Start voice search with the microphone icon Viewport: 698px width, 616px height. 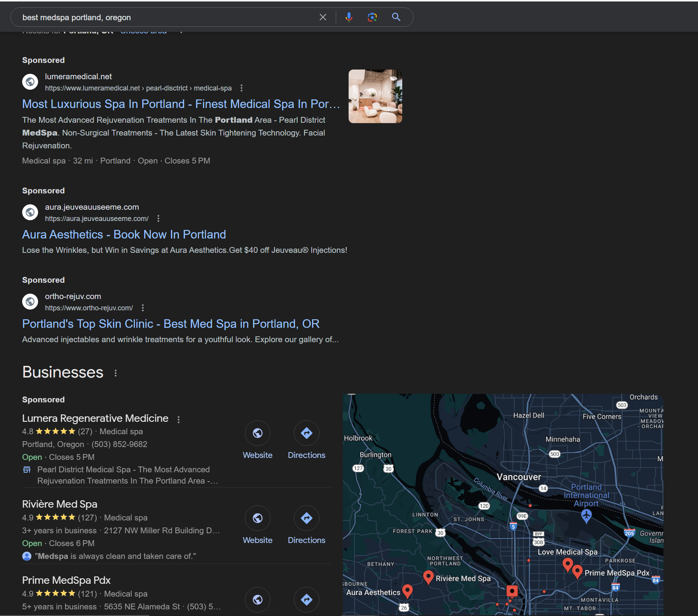(349, 17)
